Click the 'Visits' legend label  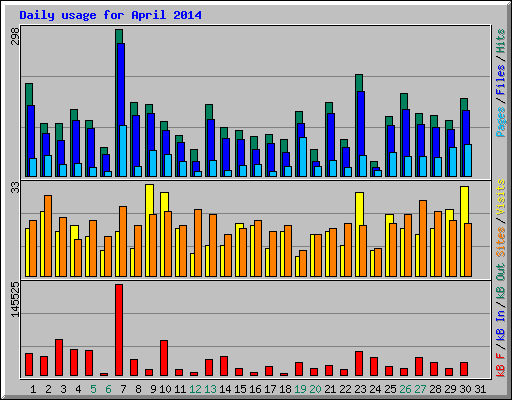tap(500, 197)
